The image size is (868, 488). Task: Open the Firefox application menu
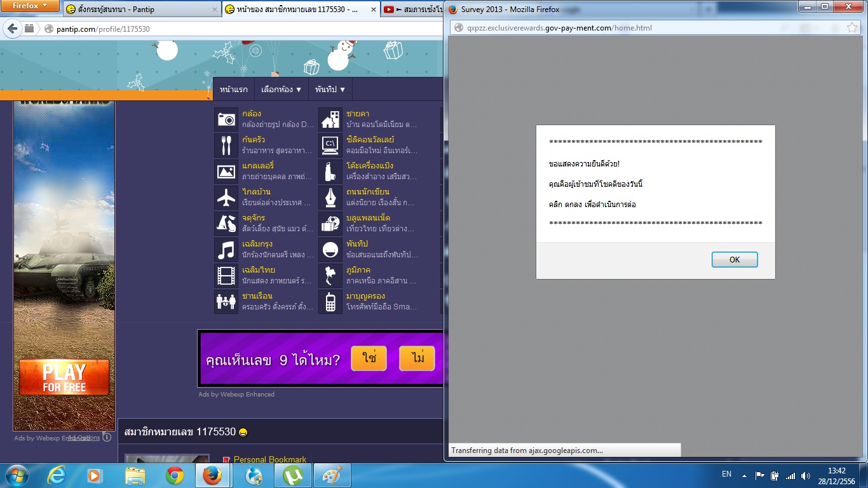coord(30,6)
